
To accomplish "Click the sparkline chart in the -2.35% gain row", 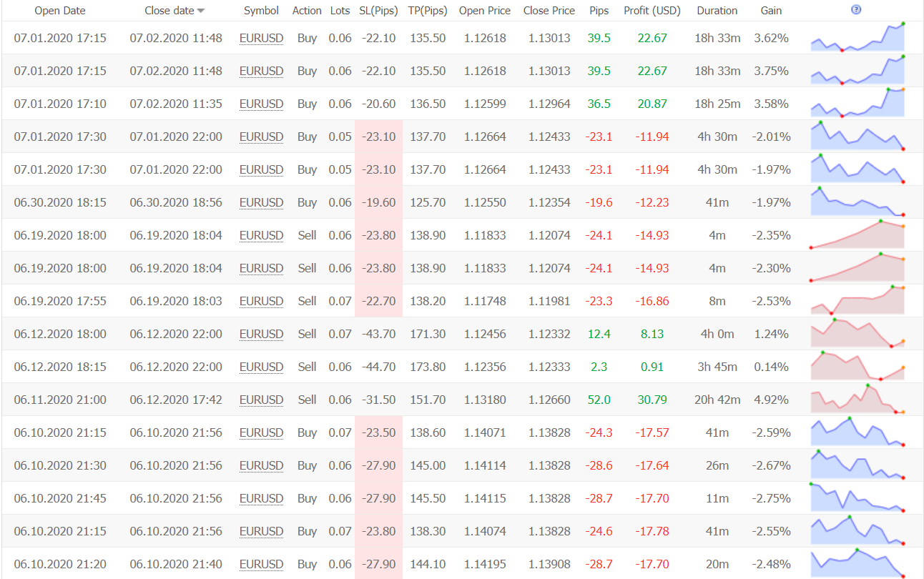I will [x=857, y=234].
